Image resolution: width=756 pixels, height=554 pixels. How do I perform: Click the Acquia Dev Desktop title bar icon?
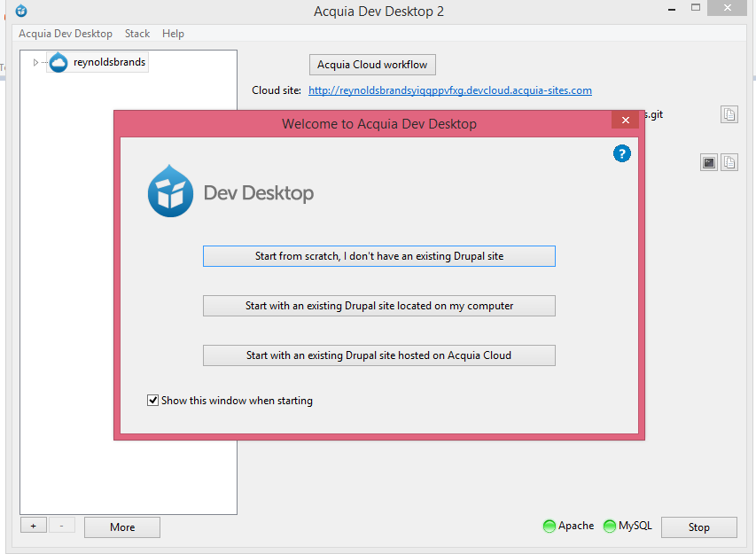(19, 12)
